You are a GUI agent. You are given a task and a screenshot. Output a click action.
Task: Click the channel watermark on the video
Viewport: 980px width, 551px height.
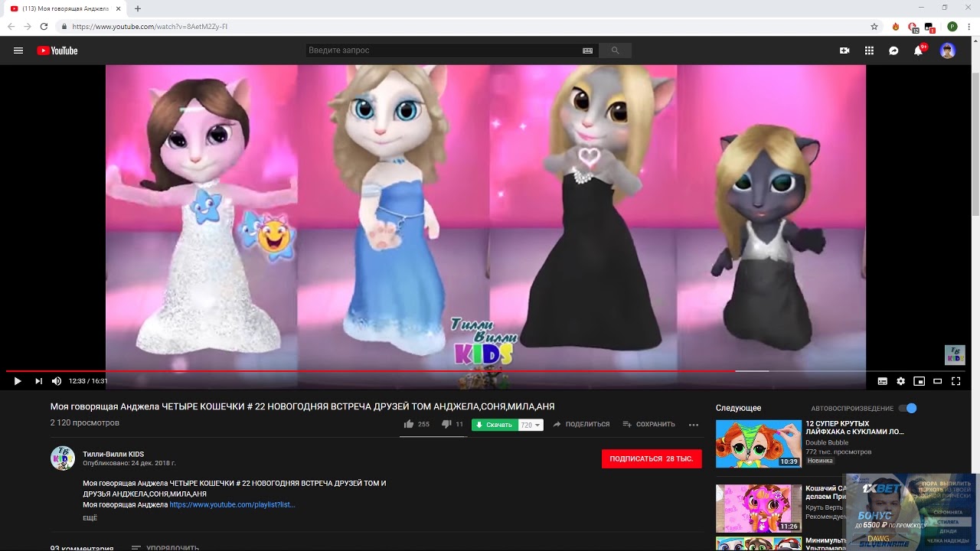[x=954, y=355]
